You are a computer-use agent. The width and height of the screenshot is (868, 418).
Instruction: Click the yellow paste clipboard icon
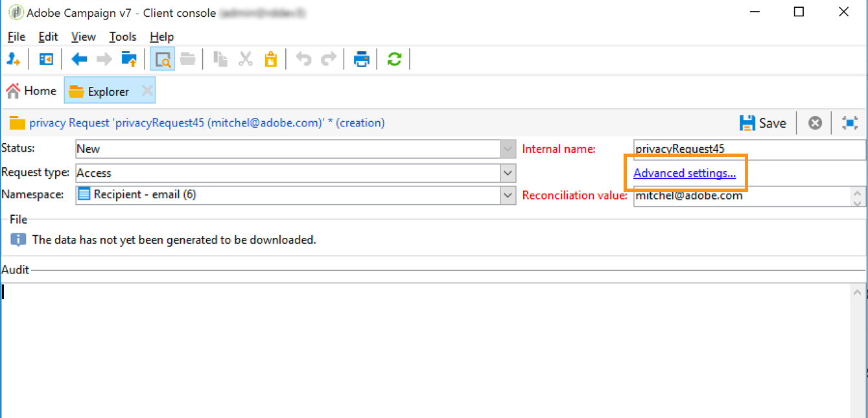[270, 60]
